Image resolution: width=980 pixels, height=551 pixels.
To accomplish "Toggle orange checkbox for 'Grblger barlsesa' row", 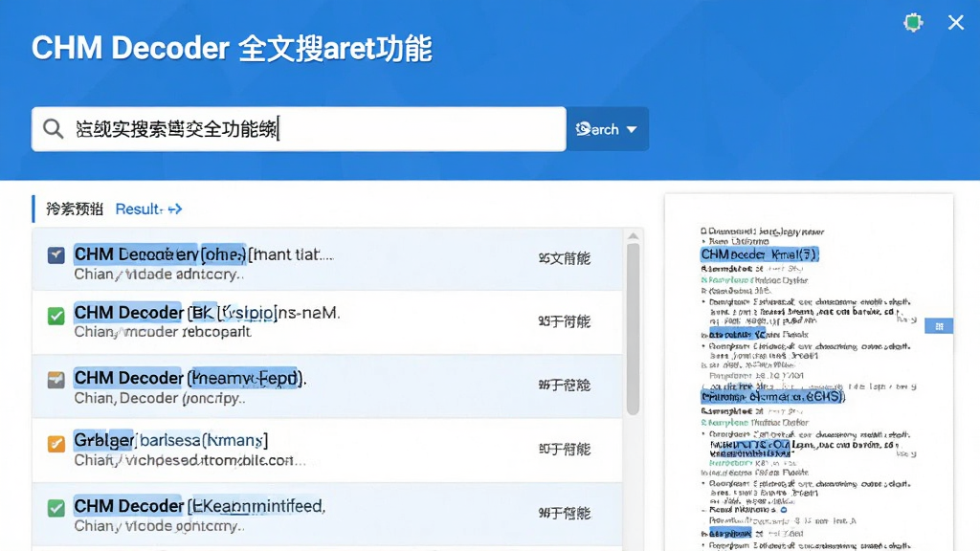I will click(x=56, y=444).
